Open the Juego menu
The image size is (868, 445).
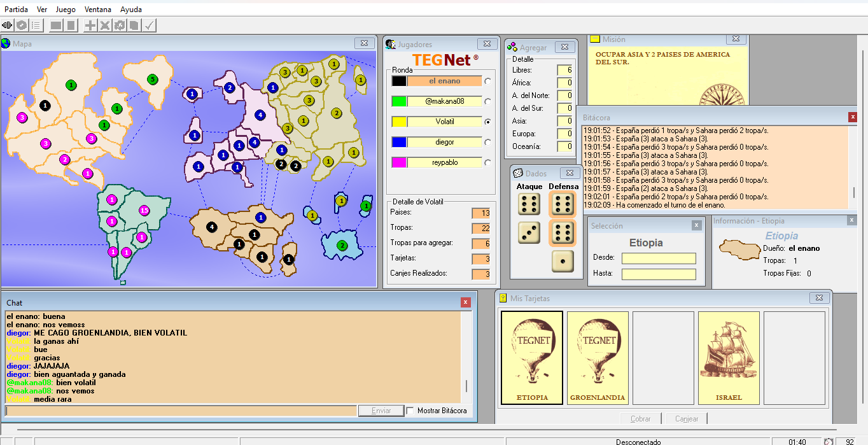point(66,10)
